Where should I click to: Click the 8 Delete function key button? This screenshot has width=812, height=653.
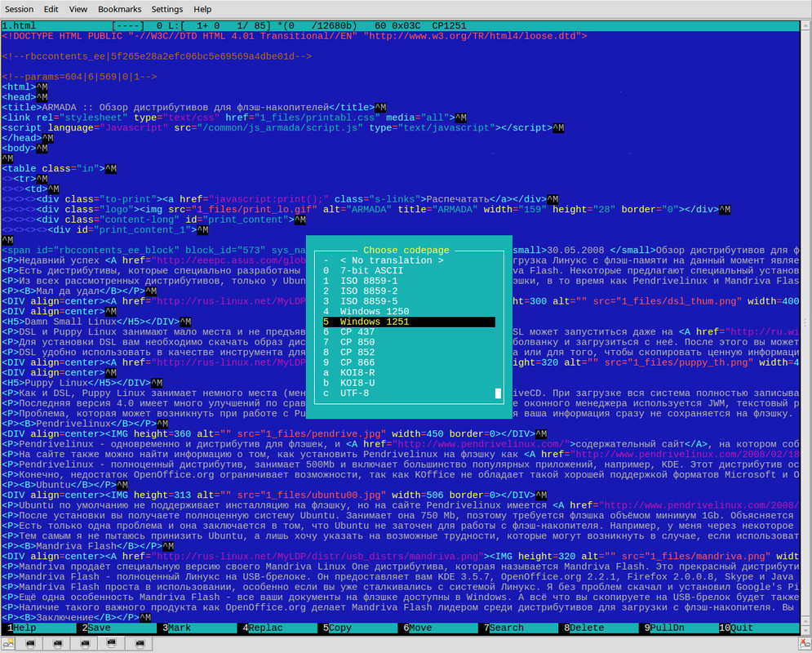(601, 628)
